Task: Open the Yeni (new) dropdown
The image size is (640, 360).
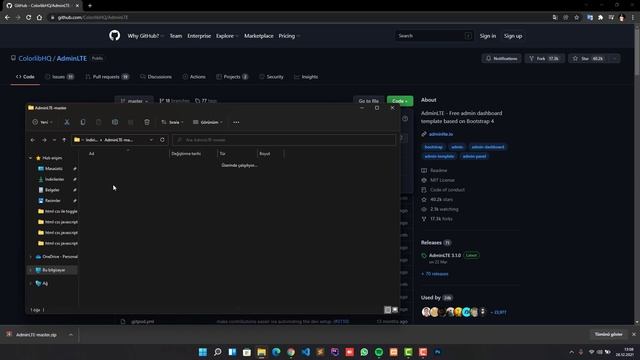Action: (42, 122)
